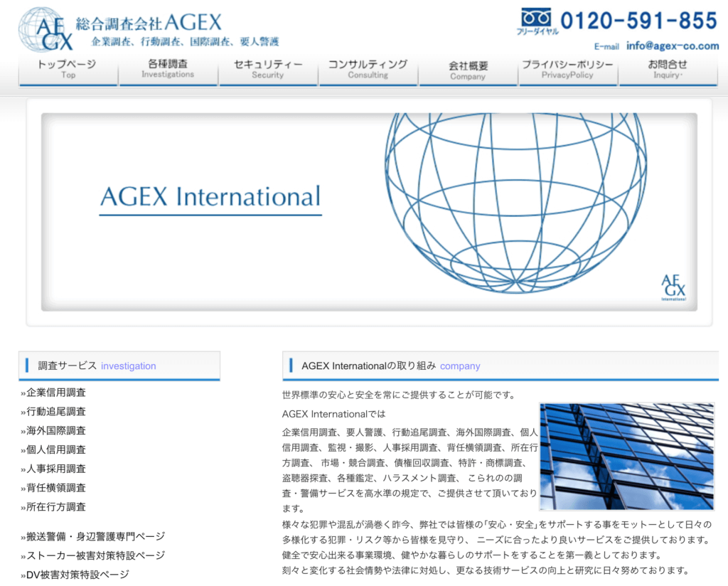Click the wireframe globe banner image
This screenshot has width=728, height=586.
click(515, 203)
